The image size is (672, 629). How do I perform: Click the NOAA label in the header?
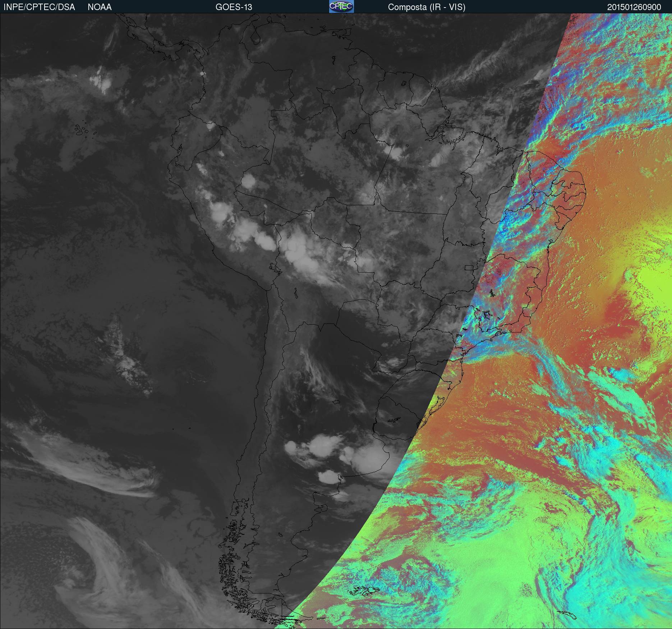(100, 7)
